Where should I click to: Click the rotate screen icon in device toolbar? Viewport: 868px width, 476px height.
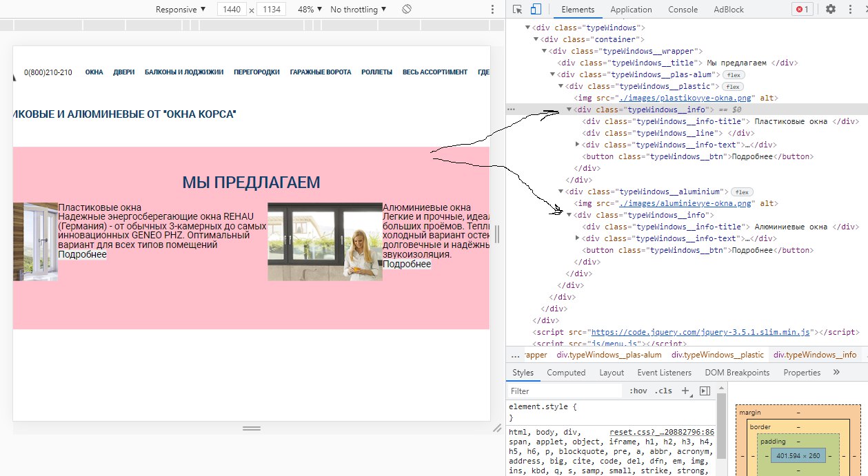(x=407, y=9)
